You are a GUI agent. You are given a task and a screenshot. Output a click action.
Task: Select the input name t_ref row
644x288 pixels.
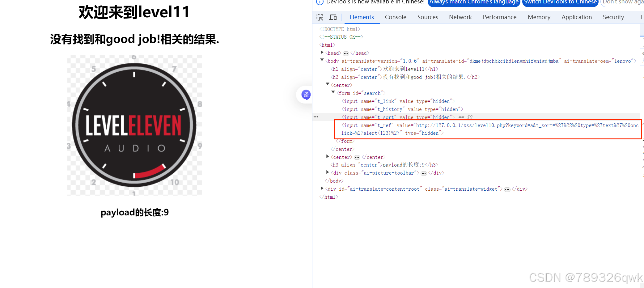490,129
